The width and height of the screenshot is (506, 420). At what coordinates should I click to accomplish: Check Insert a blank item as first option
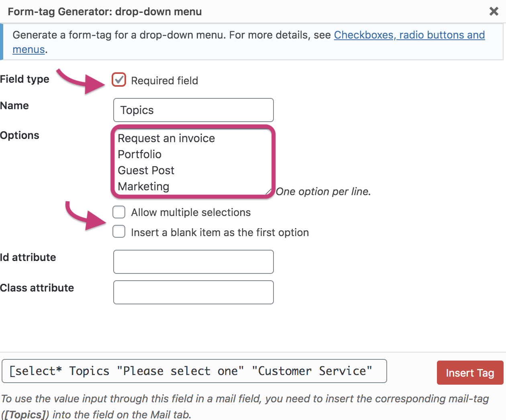pos(119,232)
